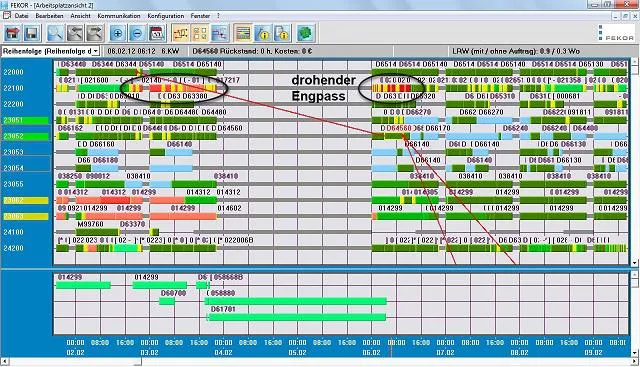Open the ? help menu
This screenshot has height=367, width=640.
(218, 16)
